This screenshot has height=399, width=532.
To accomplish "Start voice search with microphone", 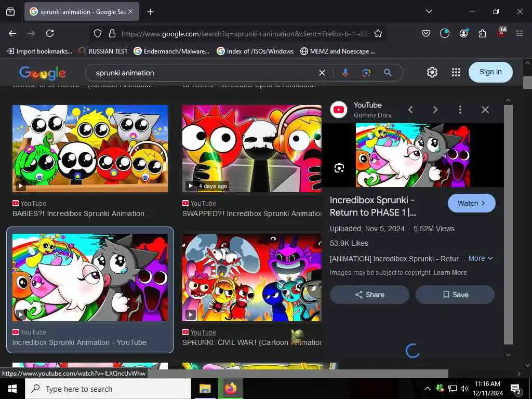I will [345, 72].
